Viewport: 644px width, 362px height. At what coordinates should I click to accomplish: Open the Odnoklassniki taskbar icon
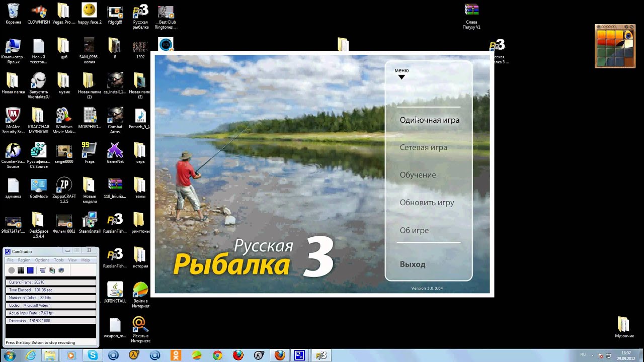pos(176,355)
